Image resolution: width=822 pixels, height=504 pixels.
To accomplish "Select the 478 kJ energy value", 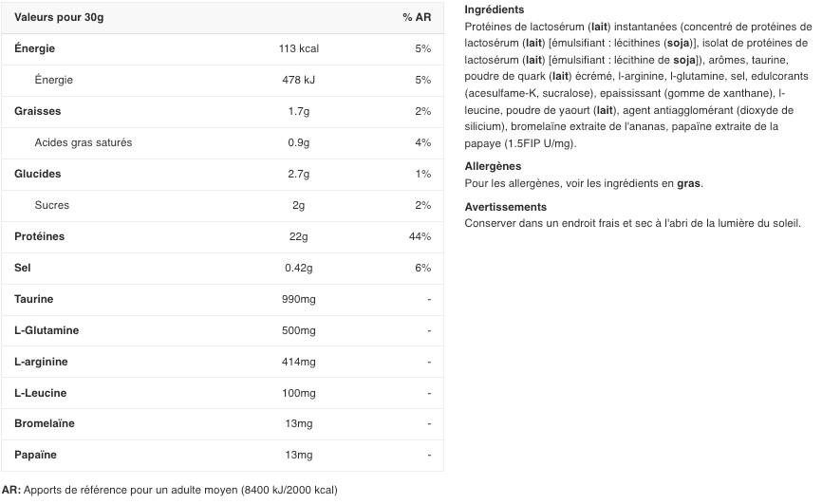I will coord(298,80).
